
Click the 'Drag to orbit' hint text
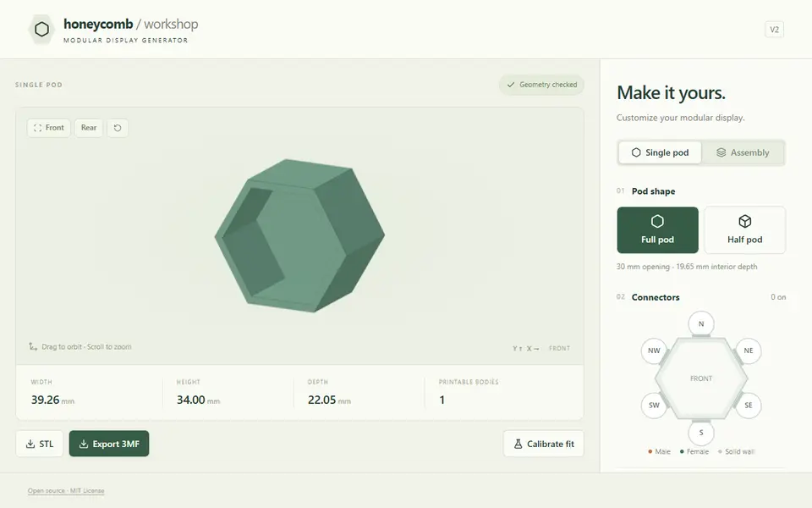pos(86,347)
